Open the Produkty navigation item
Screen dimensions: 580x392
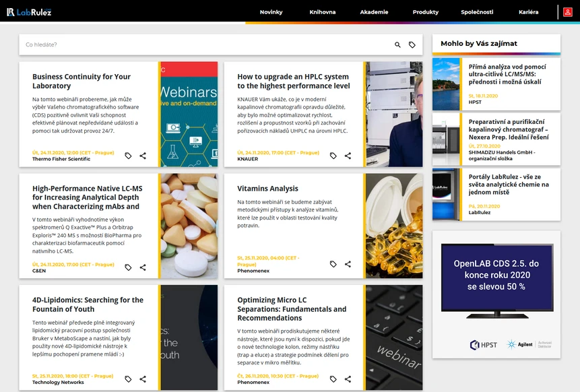click(425, 12)
